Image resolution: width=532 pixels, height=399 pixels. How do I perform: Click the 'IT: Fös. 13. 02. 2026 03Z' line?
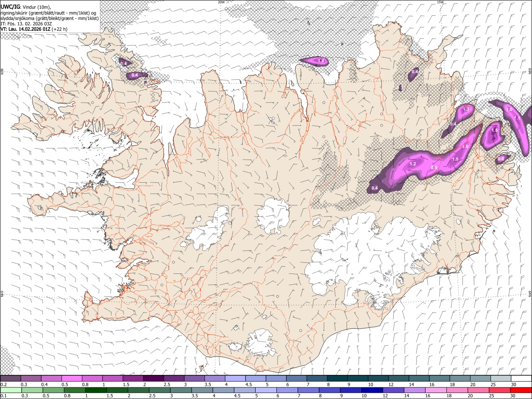(x=26, y=24)
